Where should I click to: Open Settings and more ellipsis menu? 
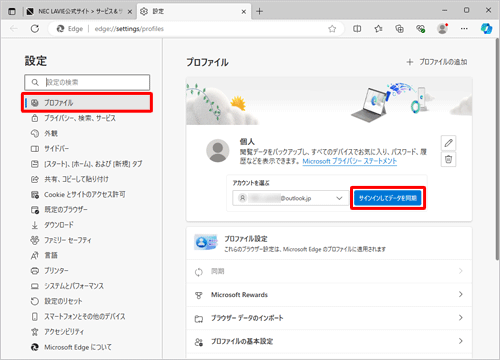tap(464, 29)
